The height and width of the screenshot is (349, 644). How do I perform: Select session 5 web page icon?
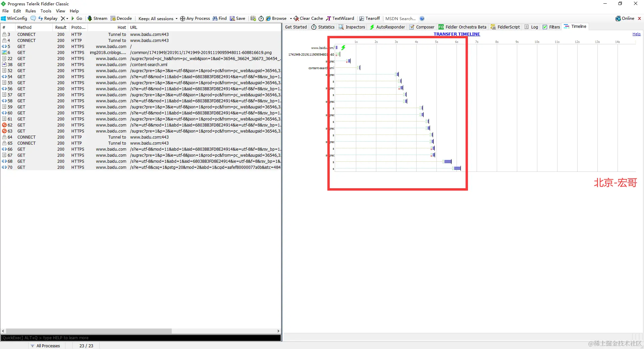tap(4, 47)
